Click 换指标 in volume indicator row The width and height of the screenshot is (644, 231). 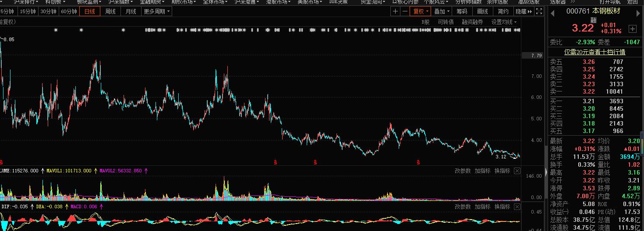502,171
